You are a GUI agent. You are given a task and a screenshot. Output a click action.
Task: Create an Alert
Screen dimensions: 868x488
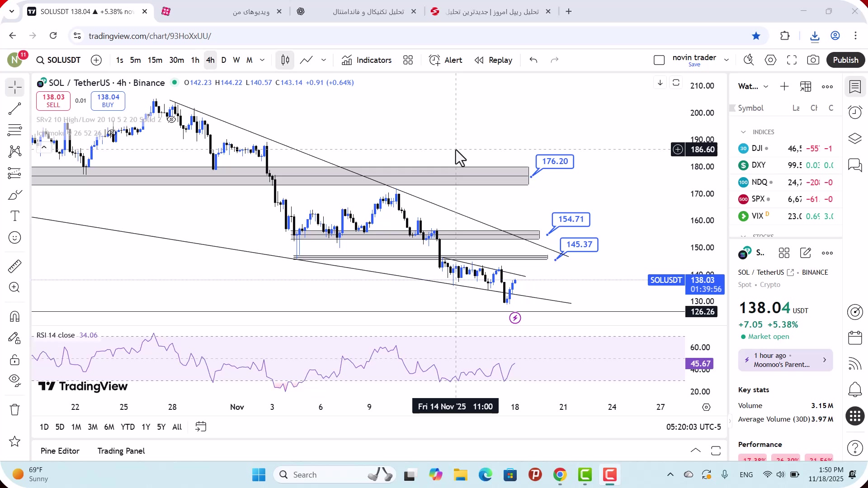tap(445, 60)
